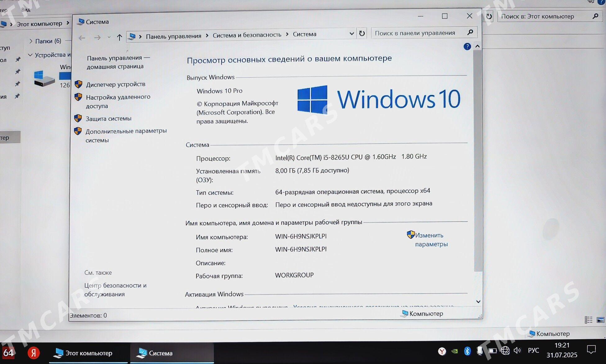This screenshot has height=364, width=606.
Task: Collapse the 'Устройства и' group in Explorer
Action: 30,55
